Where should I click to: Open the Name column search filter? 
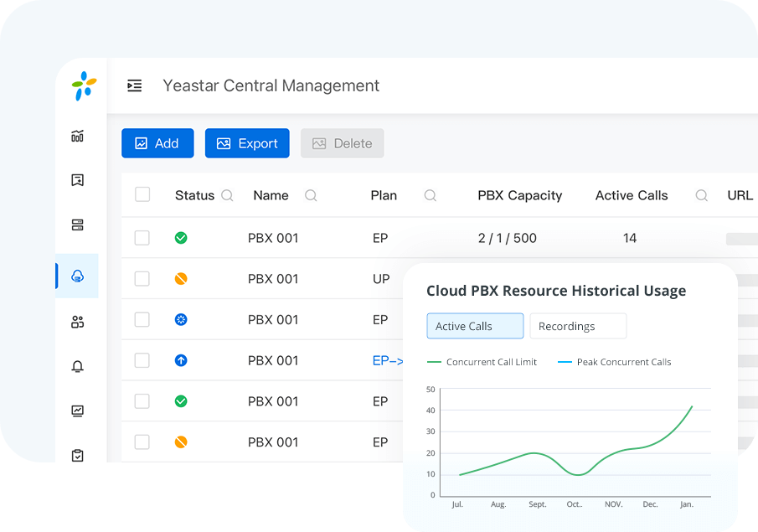tap(311, 195)
